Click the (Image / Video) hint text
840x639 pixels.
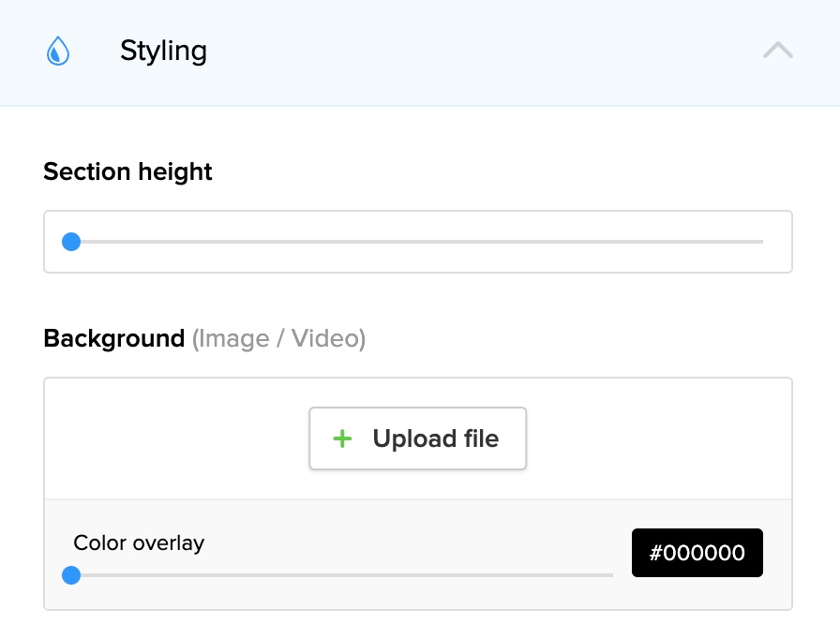(x=278, y=338)
